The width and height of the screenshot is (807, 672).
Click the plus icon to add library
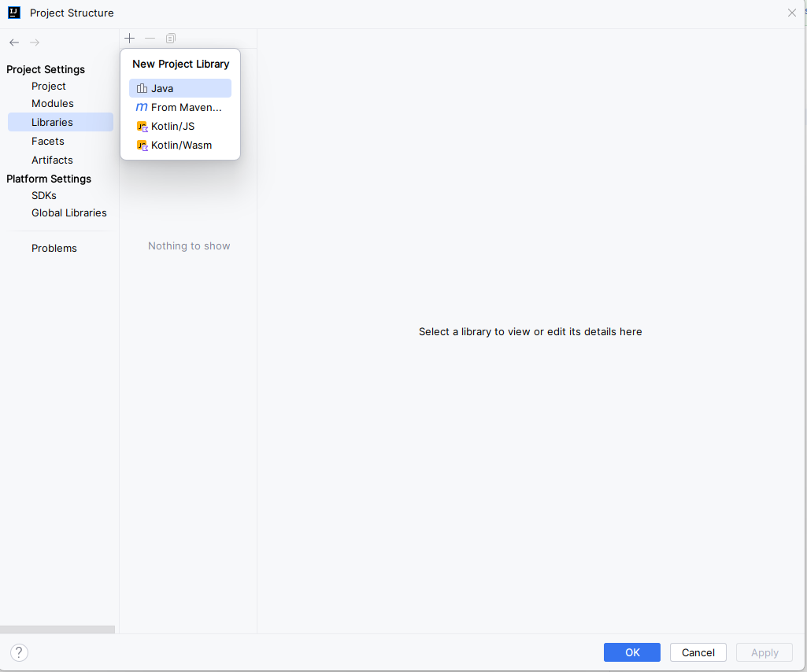click(130, 38)
